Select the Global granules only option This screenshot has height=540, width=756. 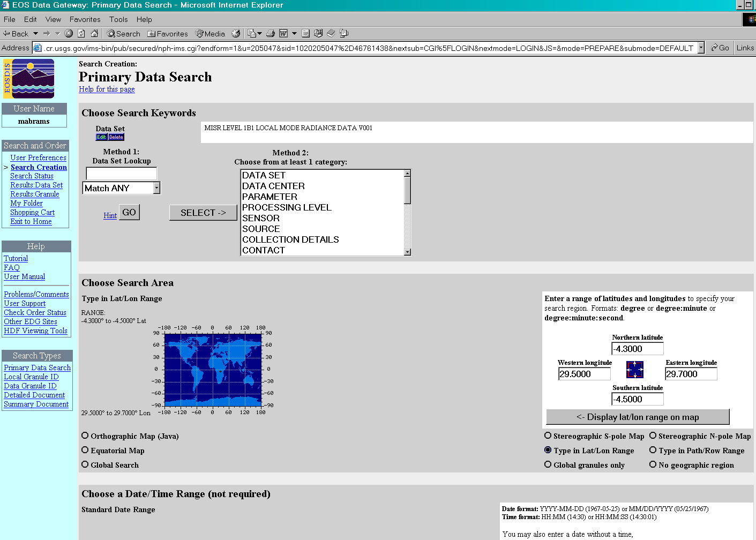[548, 464]
